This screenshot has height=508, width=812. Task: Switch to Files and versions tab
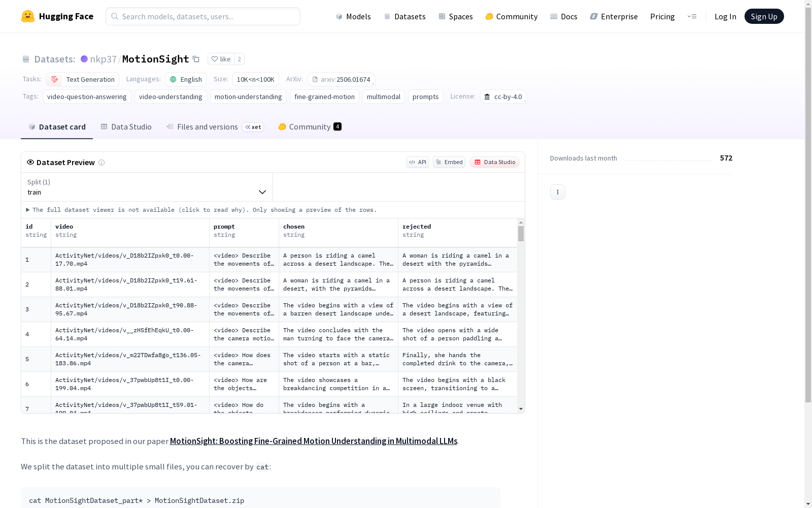pyautogui.click(x=215, y=127)
